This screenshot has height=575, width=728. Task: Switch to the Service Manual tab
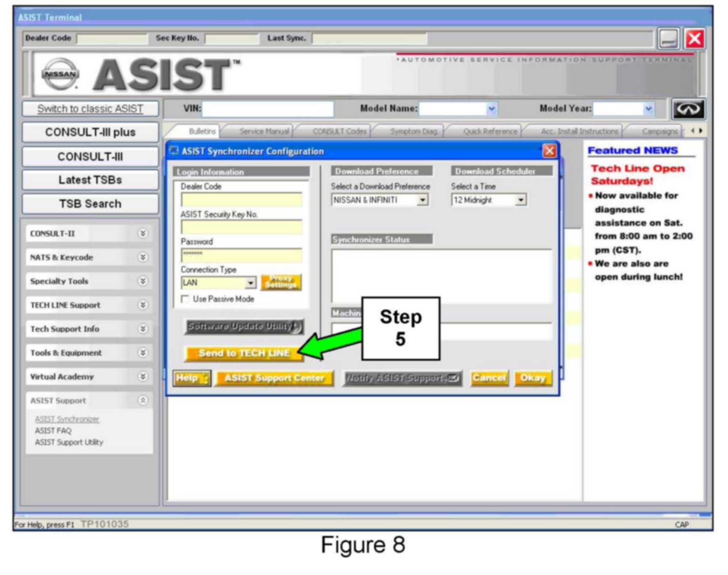pyautogui.click(x=264, y=132)
